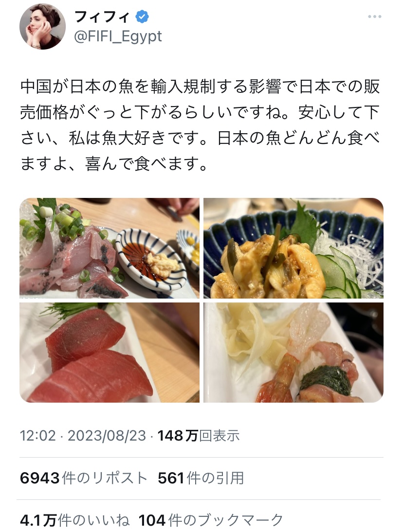Click the 2023/08/23 post date
403x532 pixels.
coord(107,436)
